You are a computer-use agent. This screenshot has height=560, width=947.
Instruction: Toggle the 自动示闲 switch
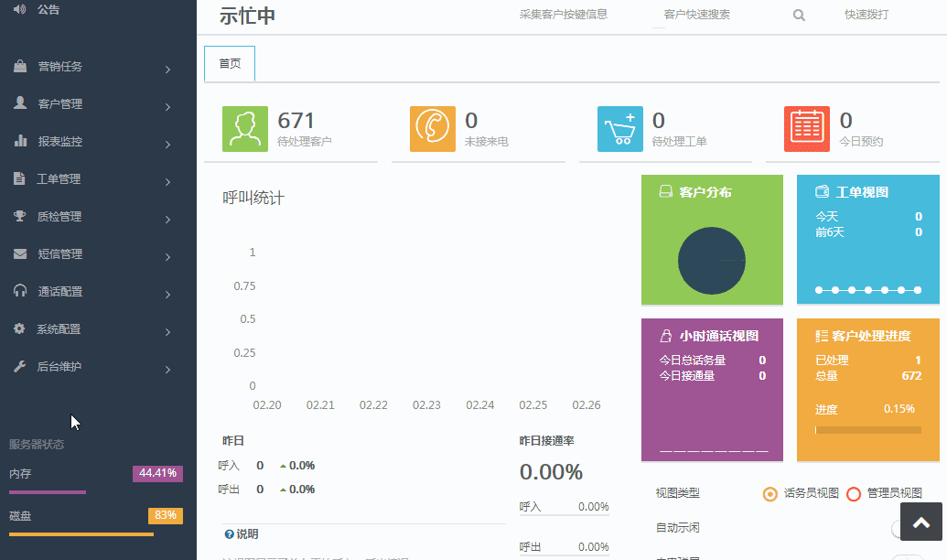[896, 529]
